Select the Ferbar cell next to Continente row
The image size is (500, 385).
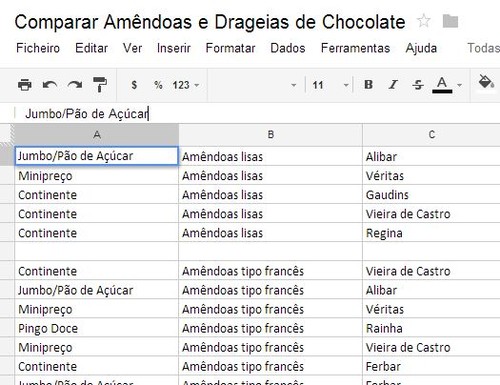tap(431, 366)
